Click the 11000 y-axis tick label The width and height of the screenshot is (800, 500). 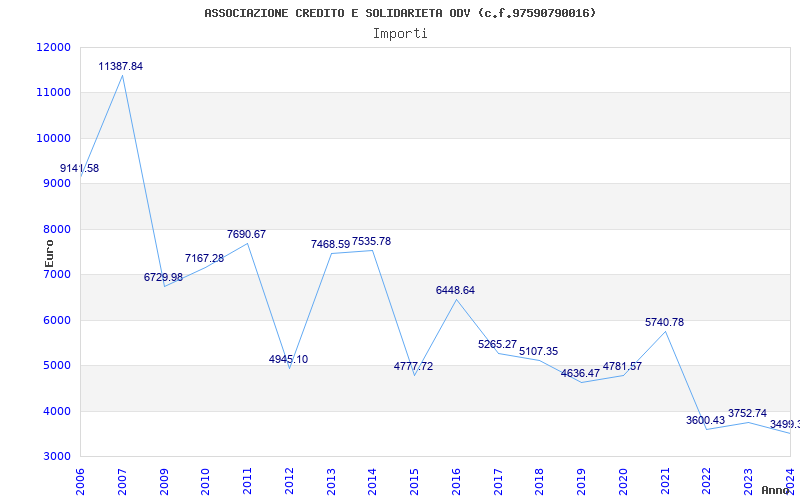pos(54,93)
